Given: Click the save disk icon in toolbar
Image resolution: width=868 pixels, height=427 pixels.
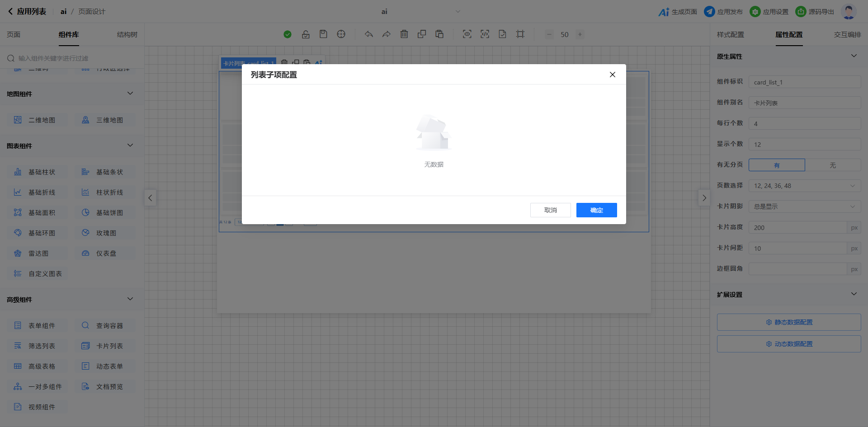Looking at the screenshot, I should 323,34.
